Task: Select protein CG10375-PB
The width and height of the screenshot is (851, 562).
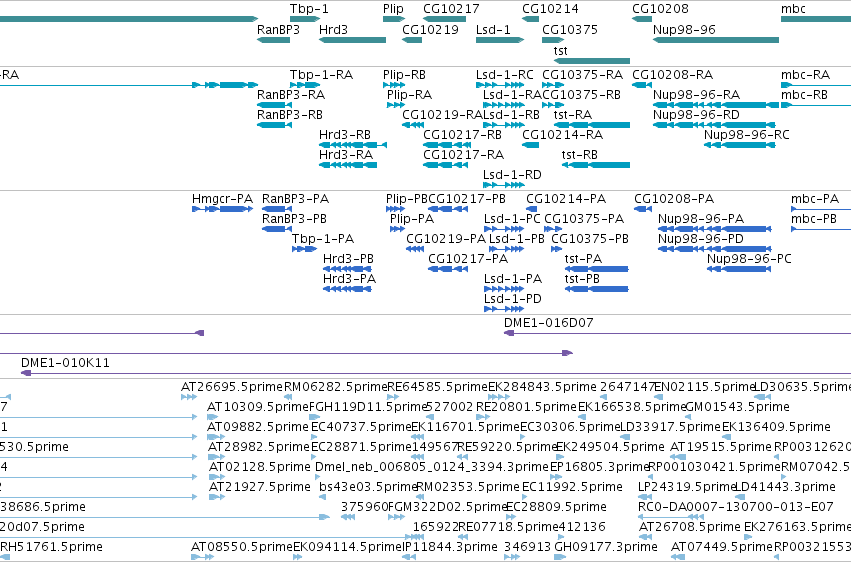Action: point(556,249)
